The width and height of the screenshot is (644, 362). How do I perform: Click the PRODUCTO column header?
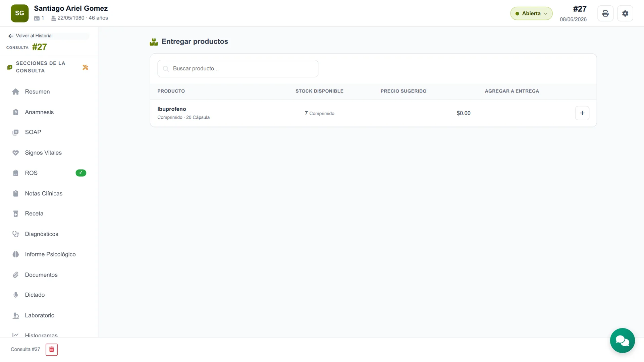click(x=171, y=91)
